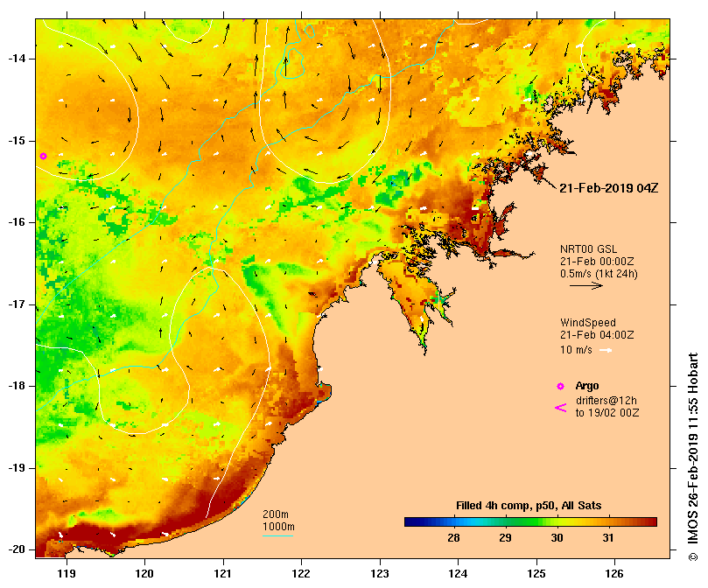Click the '21-Feb-2019 04Z' date label
The image size is (708, 588).
pos(608,188)
